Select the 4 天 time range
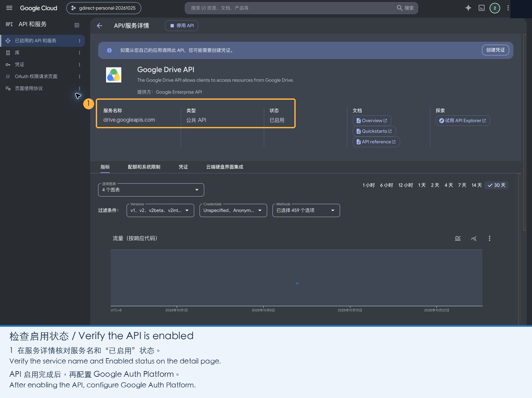The width and height of the screenshot is (532, 398). point(449,185)
